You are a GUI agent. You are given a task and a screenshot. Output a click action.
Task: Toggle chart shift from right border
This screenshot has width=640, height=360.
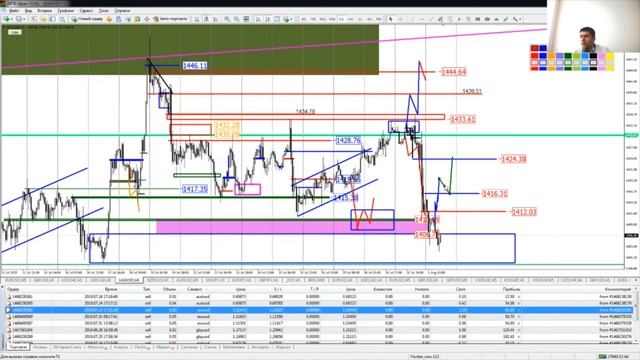tap(267, 19)
